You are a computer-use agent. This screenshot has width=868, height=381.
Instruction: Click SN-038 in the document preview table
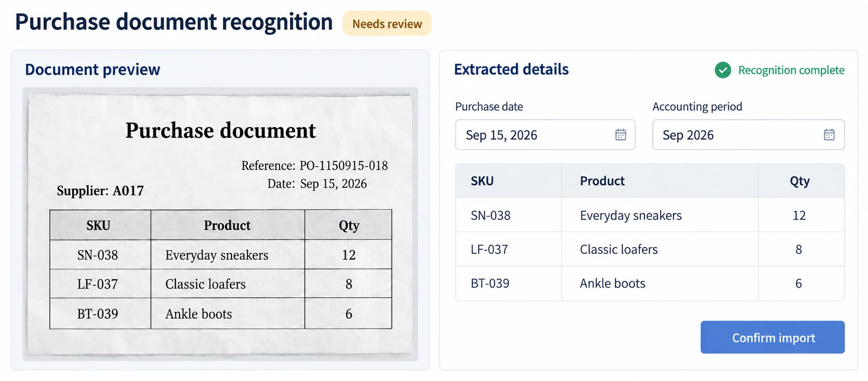(x=98, y=255)
